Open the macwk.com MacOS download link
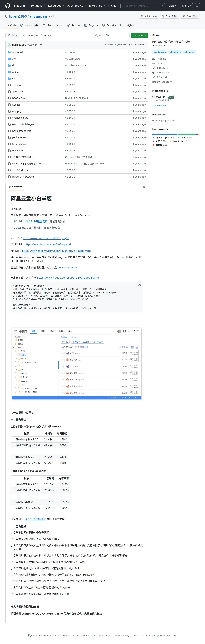 tap(57, 251)
